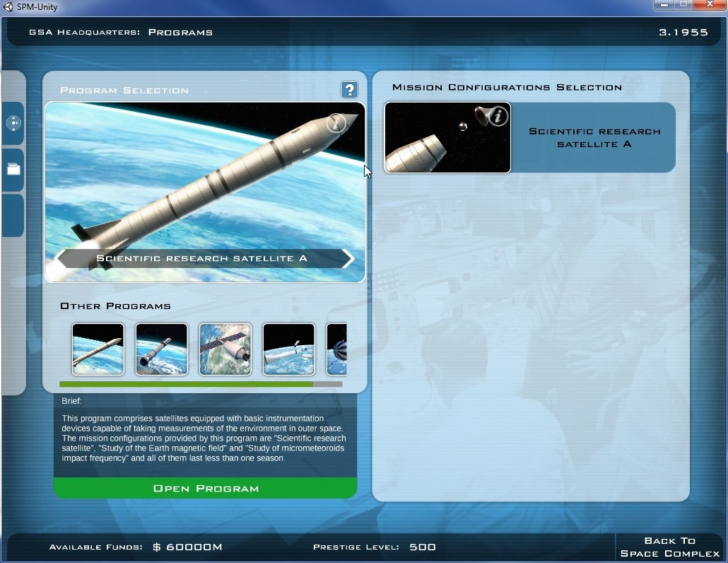
Task: Go to previous program with left arrow
Action: pos(62,259)
